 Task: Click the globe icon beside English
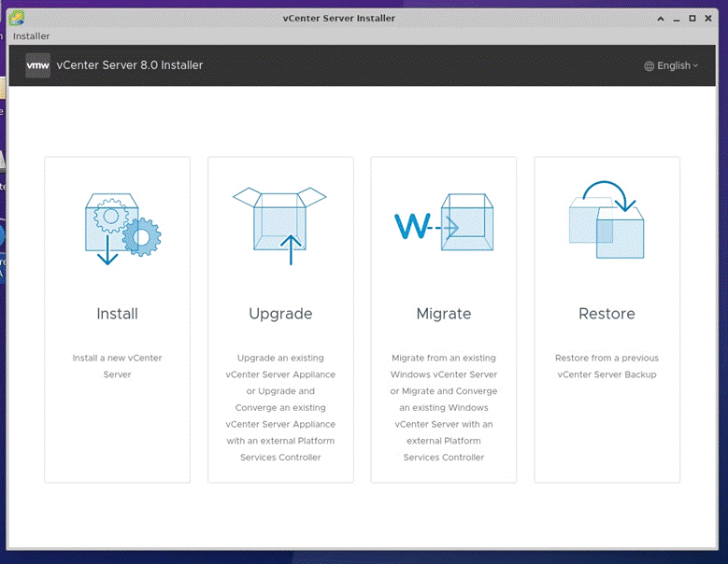pyautogui.click(x=649, y=66)
